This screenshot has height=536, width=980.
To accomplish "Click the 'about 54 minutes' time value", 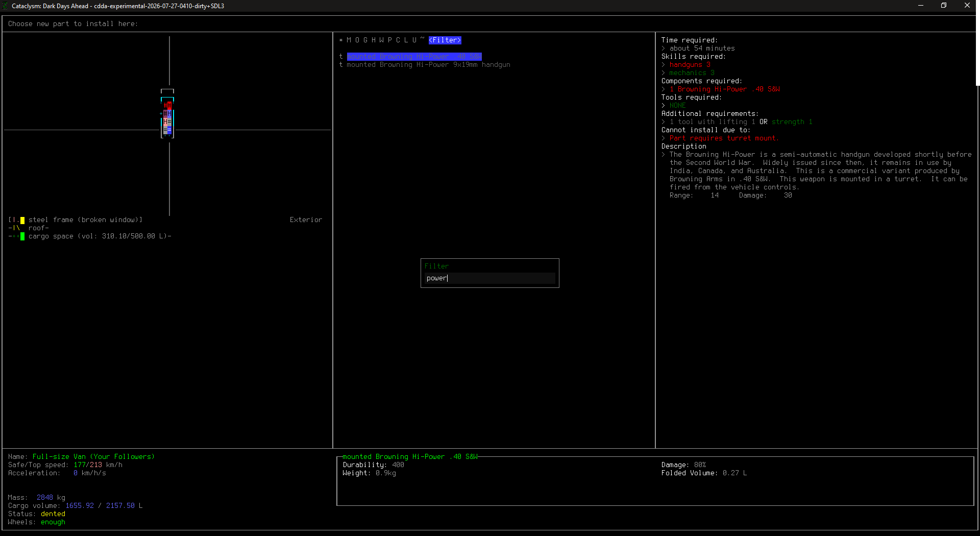I will [x=702, y=48].
